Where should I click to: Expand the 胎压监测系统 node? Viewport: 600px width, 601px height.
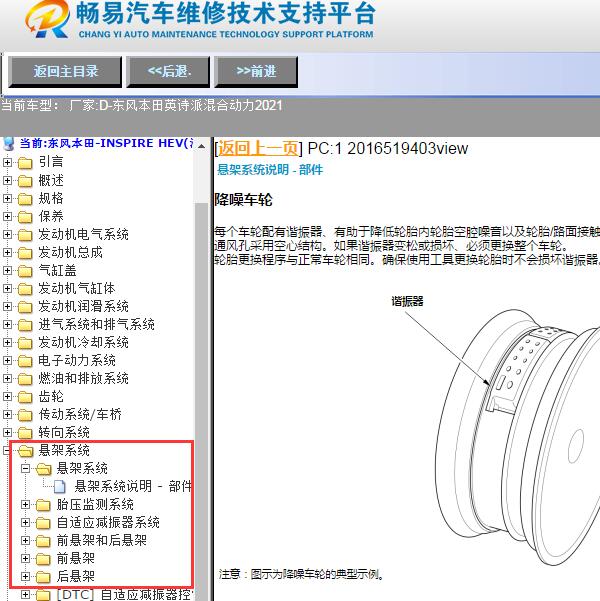[x=25, y=504]
